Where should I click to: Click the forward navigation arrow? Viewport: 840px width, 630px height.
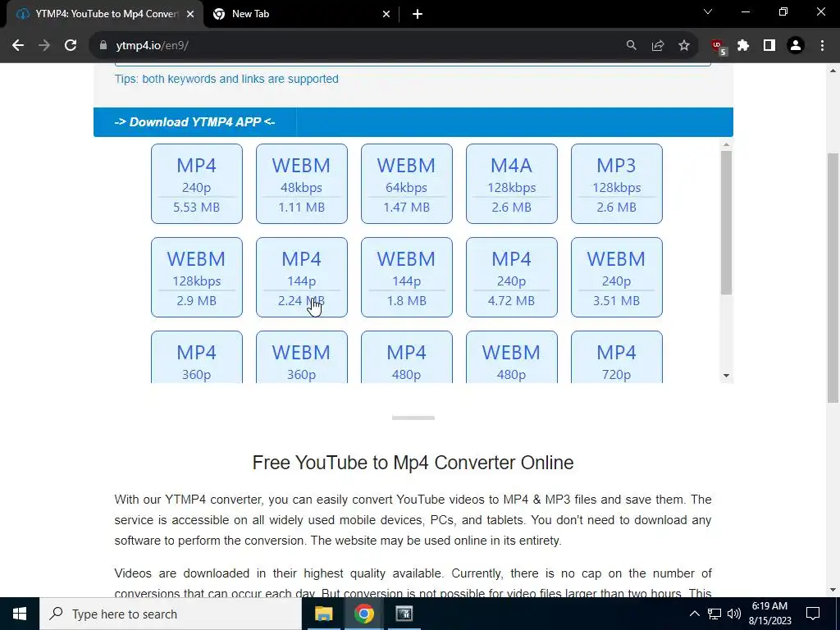click(x=44, y=46)
